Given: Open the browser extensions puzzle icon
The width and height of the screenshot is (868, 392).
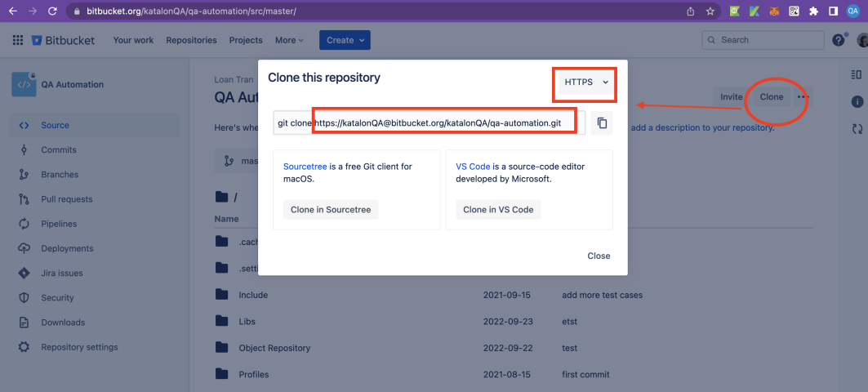Looking at the screenshot, I should coord(813,11).
